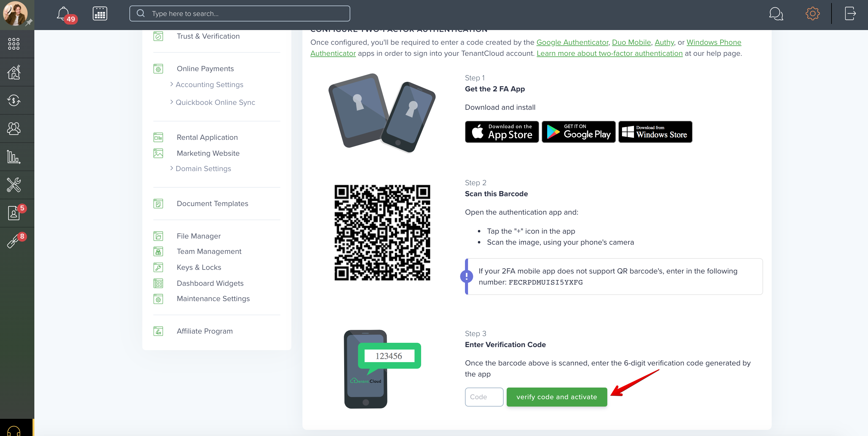This screenshot has width=868, height=436.
Task: Open Dashboard Widgets settings
Action: (x=210, y=283)
